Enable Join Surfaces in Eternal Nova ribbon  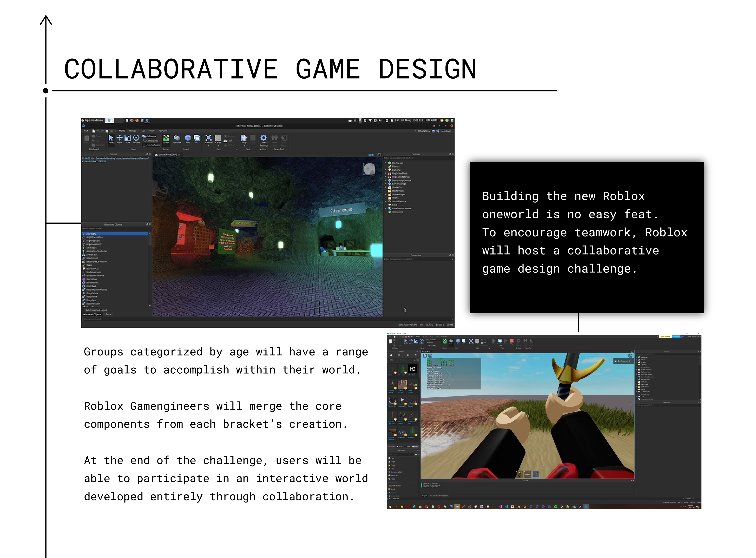[144, 145]
